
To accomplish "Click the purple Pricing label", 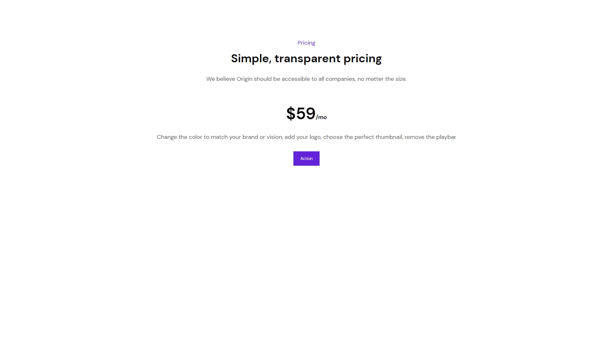I will (x=306, y=43).
